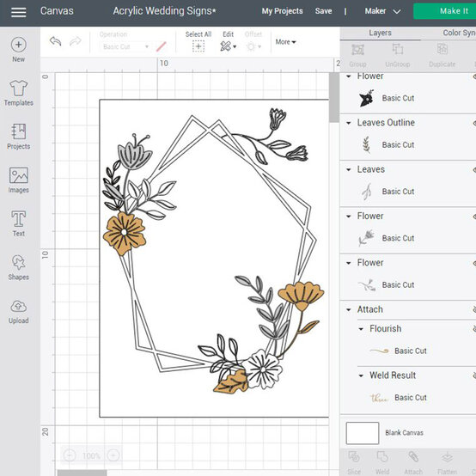Select the Leaves Outline layer thumbnail
This screenshot has width=476, height=476.
pos(366,144)
